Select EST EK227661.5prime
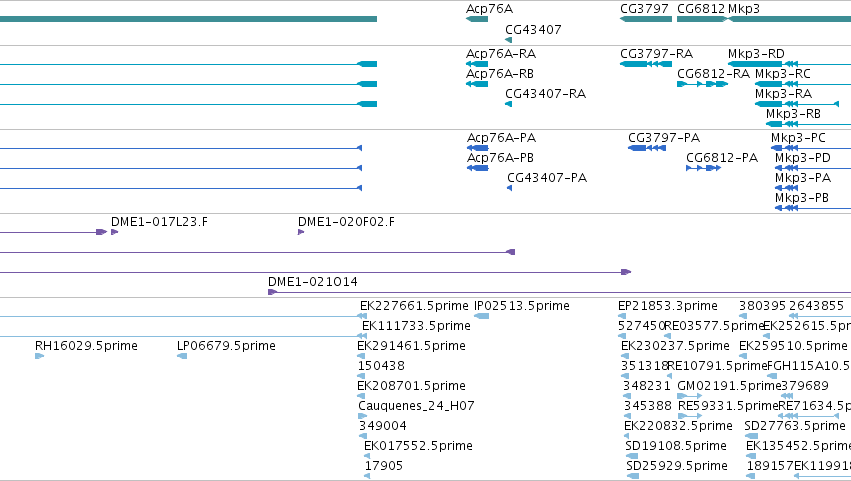 (x=414, y=306)
